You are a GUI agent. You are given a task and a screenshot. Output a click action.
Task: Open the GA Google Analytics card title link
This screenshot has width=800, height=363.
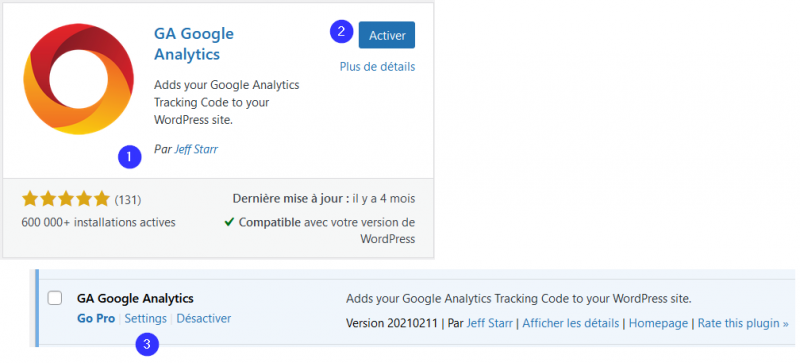(194, 44)
